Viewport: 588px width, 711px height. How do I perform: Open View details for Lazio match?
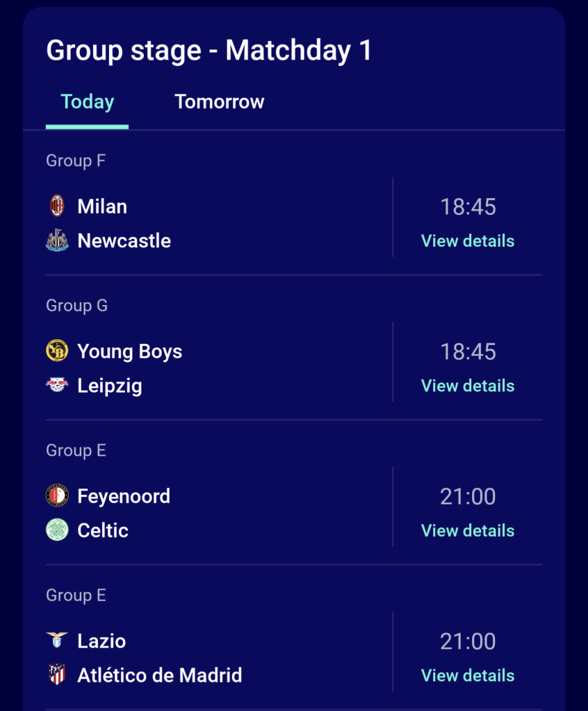click(x=468, y=676)
